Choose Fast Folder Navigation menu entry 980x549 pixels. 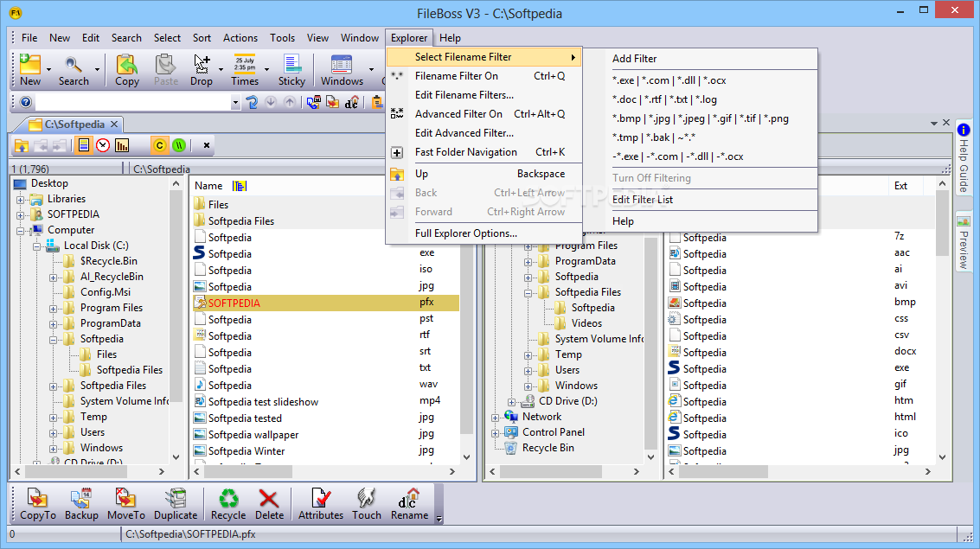[x=484, y=152]
